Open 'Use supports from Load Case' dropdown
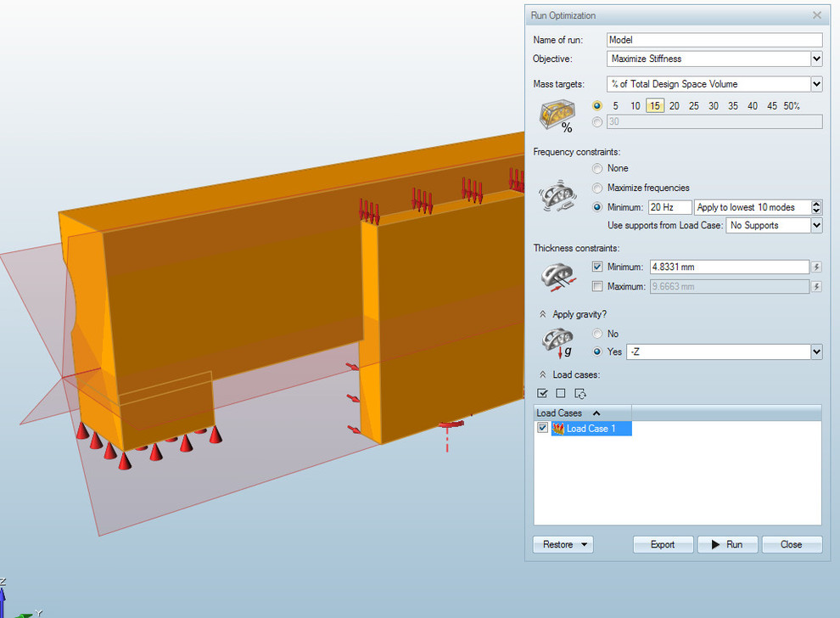 click(x=816, y=226)
